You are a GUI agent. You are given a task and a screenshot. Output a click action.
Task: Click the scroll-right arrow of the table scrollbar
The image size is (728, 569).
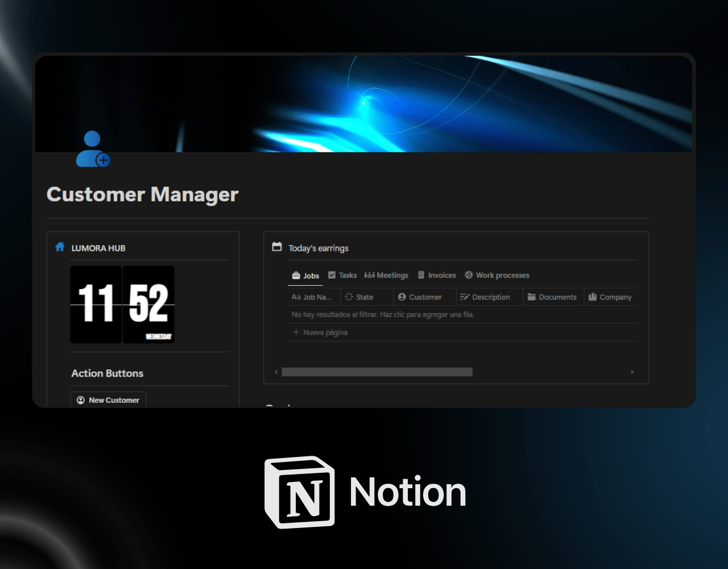[632, 372]
